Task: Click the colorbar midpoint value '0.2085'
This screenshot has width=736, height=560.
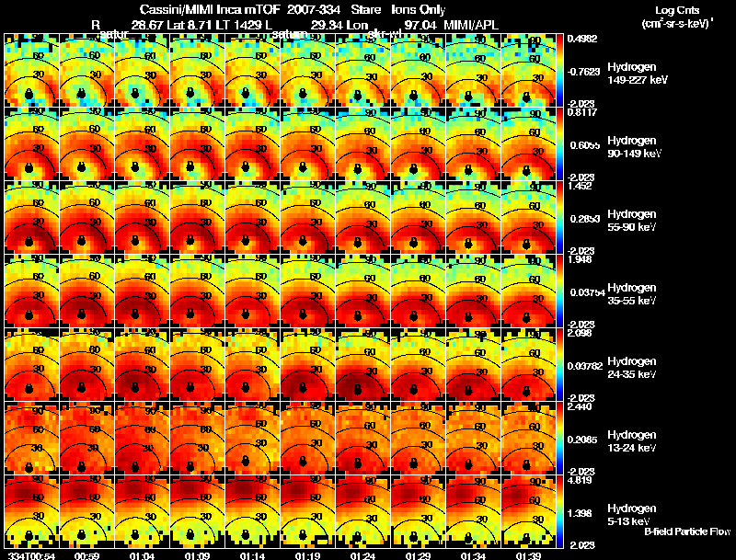Action: coord(582,440)
